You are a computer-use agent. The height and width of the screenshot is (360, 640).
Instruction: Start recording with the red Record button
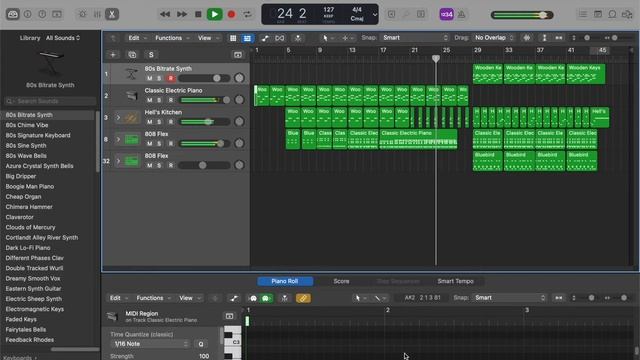(x=231, y=14)
